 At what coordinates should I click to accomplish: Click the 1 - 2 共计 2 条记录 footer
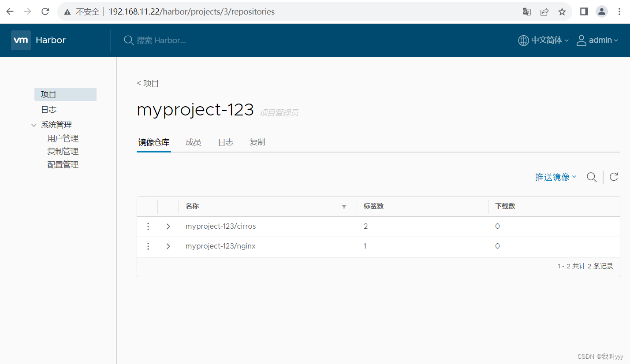(x=585, y=266)
